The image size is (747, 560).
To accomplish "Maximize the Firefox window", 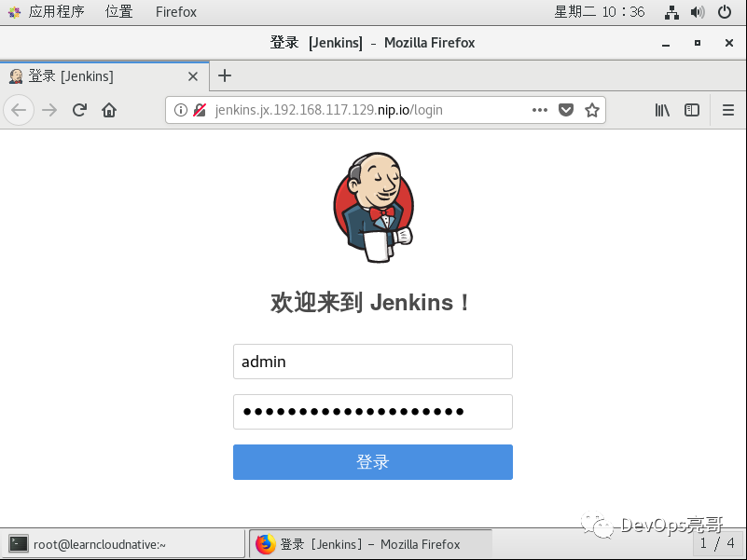I will click(x=697, y=43).
